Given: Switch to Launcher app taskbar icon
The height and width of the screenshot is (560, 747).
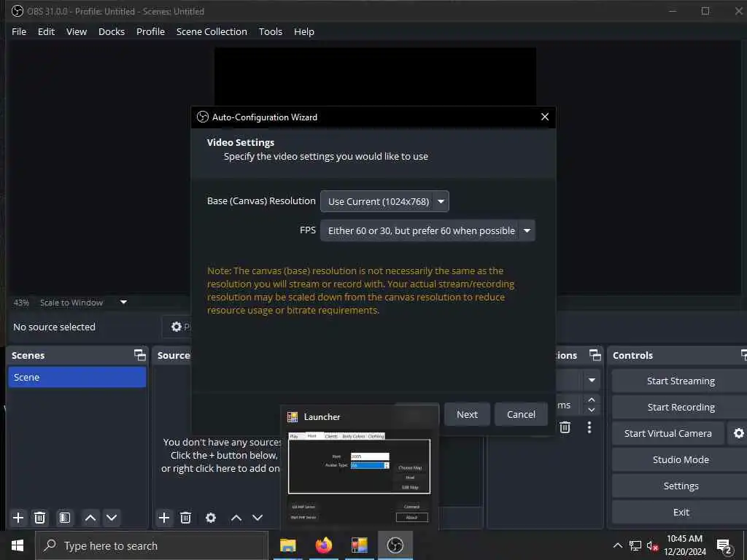Looking at the screenshot, I should 359,545.
